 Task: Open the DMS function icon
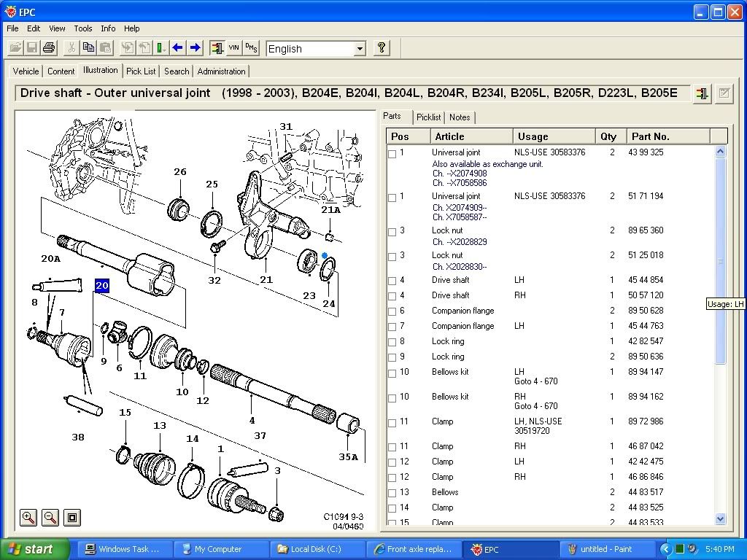click(251, 47)
